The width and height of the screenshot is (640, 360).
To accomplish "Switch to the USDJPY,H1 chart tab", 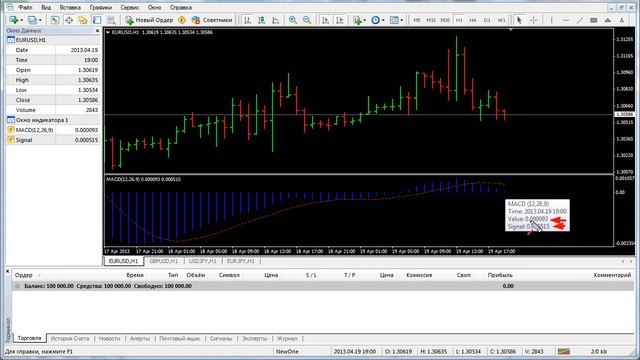I will tap(202, 261).
